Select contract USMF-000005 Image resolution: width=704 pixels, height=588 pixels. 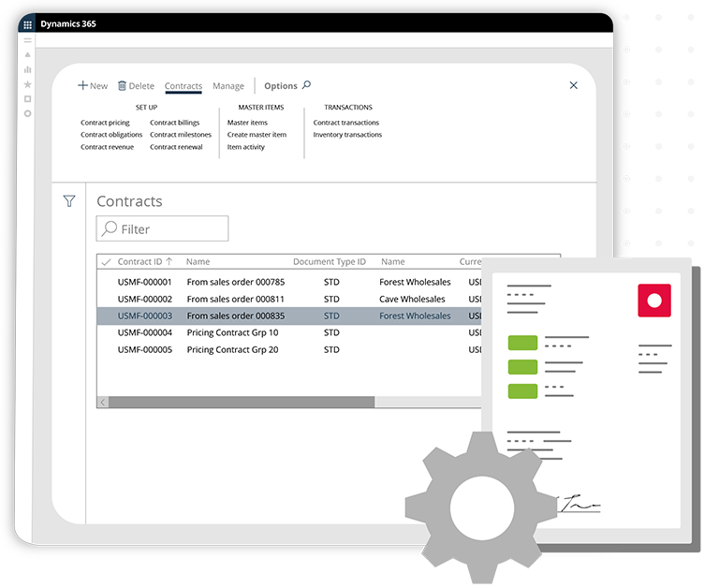pyautogui.click(x=144, y=350)
